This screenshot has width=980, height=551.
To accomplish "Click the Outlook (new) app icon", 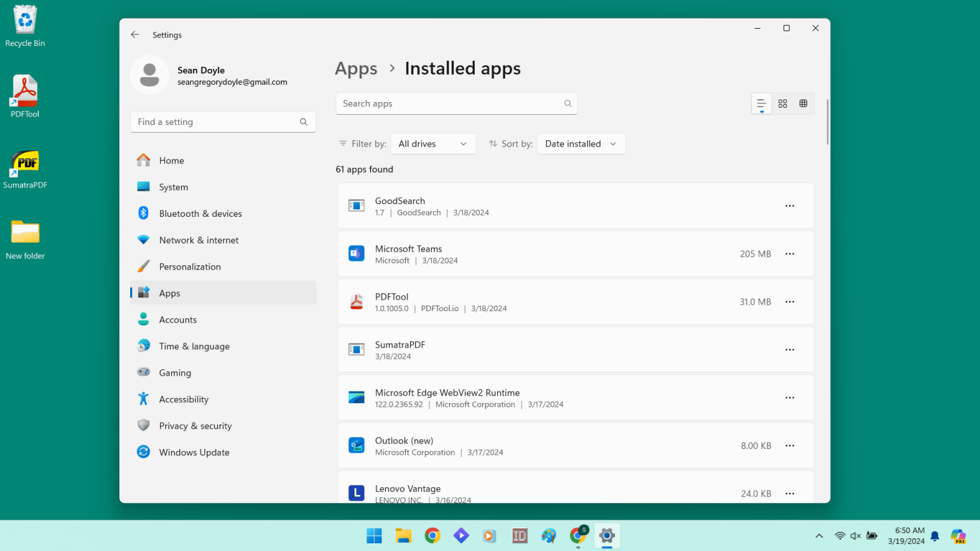I will coord(357,445).
